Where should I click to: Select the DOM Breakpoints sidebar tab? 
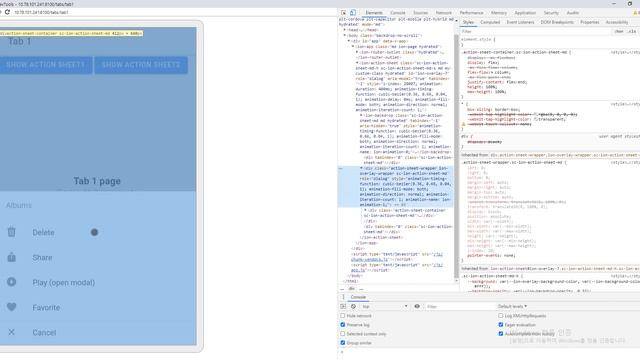point(557,22)
